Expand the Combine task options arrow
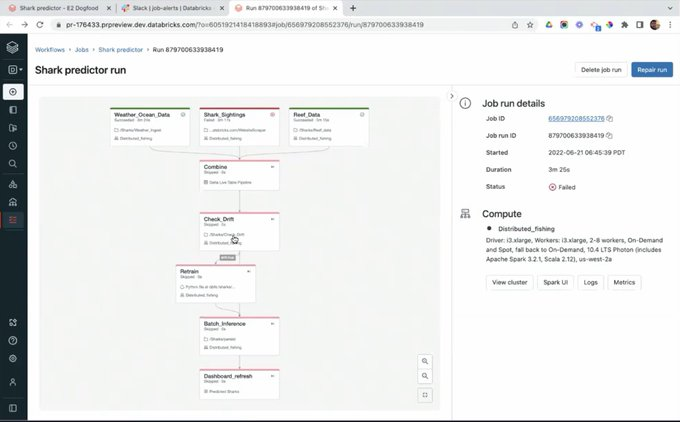680x422 pixels. tap(272, 167)
